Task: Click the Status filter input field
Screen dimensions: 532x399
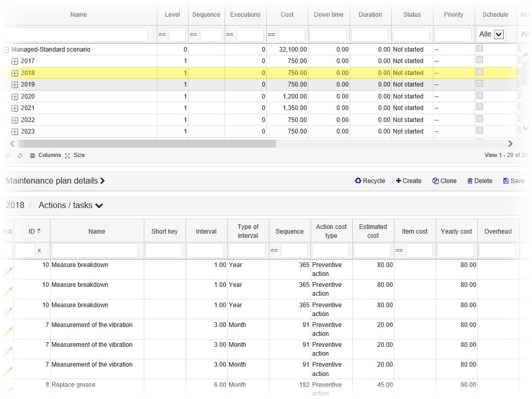Action: [x=411, y=34]
